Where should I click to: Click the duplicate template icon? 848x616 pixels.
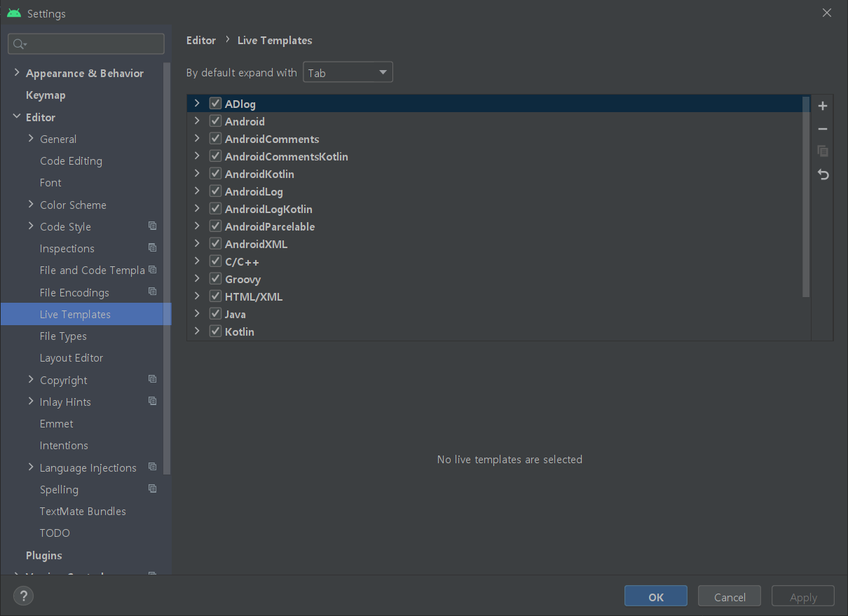823,151
